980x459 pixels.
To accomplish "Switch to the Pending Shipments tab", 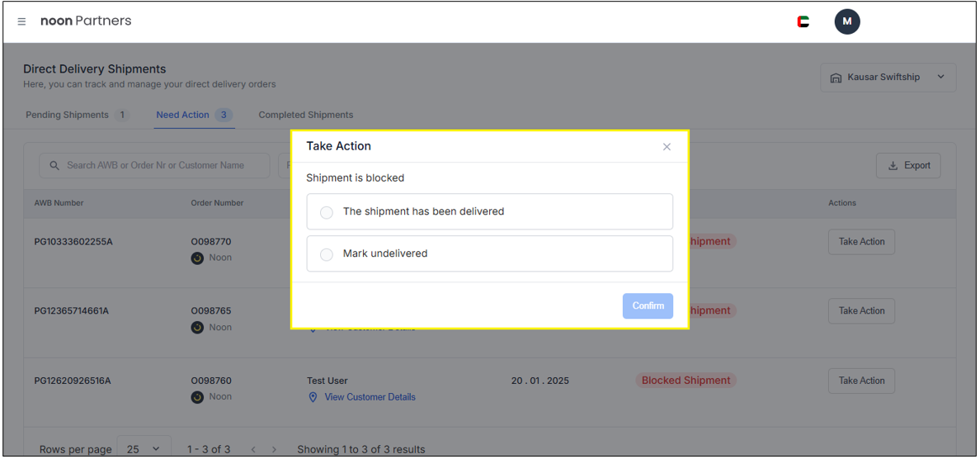I will coord(67,115).
